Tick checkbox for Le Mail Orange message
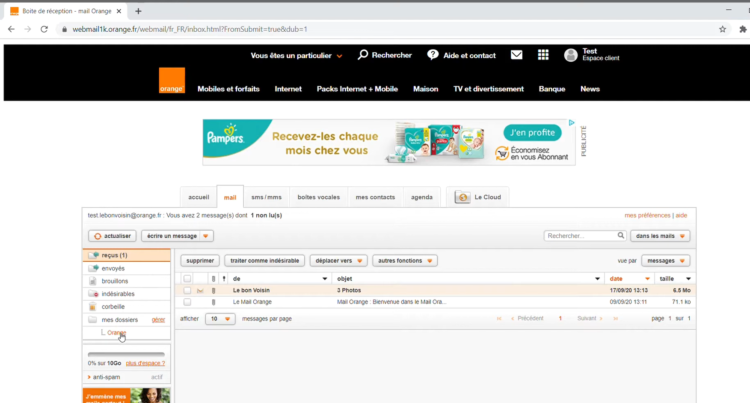The height and width of the screenshot is (403, 750). 187,302
